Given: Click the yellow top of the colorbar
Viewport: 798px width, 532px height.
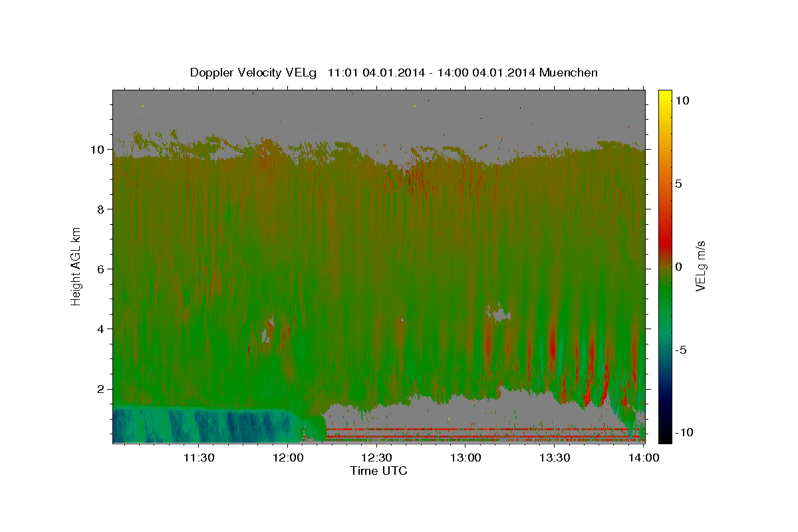Looking at the screenshot, I should [664, 98].
